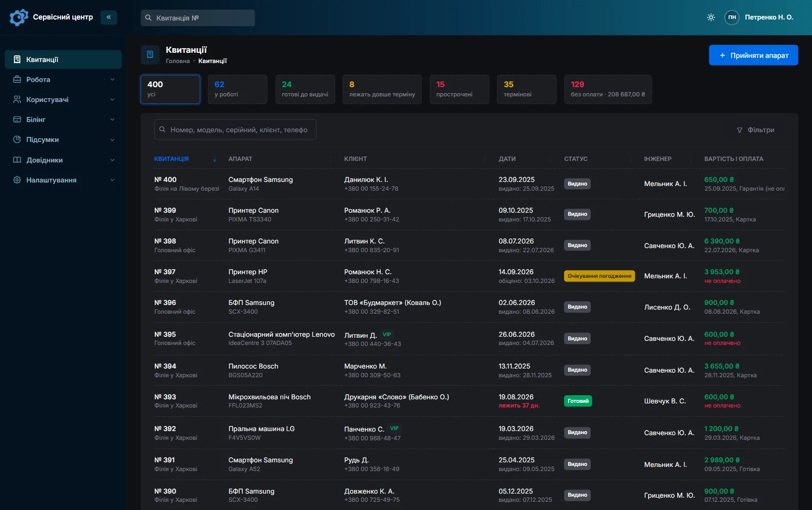This screenshot has width=812, height=510.
Task: Click the Очікування погодження status badge
Action: click(x=599, y=276)
